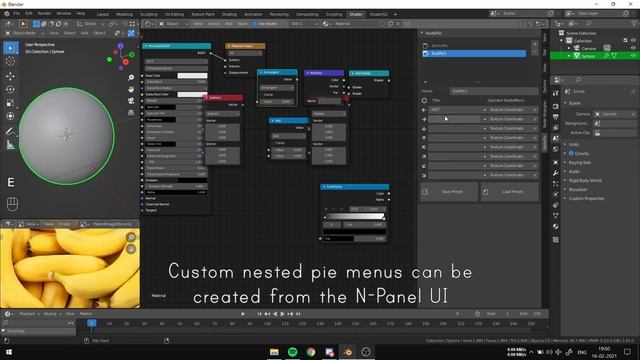The height and width of the screenshot is (360, 640).
Task: Open the Tool properties tab icon
Action: coord(556,93)
